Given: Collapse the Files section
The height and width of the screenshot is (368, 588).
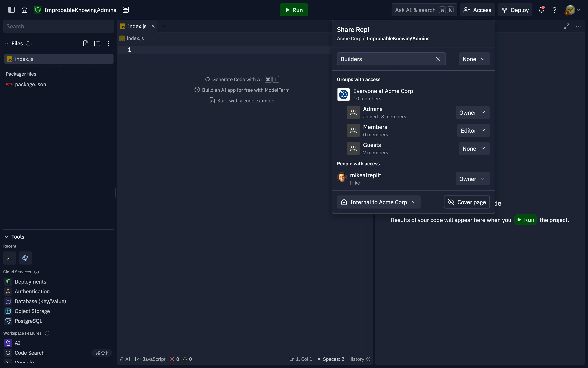Looking at the screenshot, I should [7, 43].
